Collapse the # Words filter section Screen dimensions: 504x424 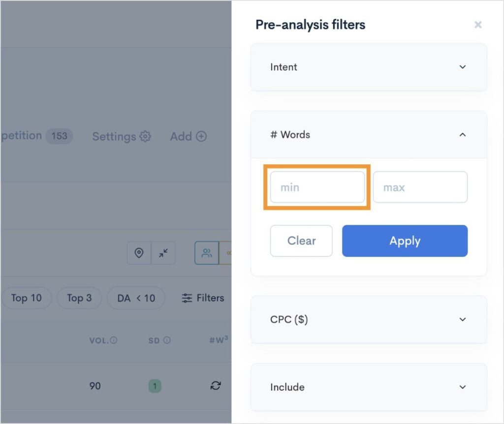pos(462,134)
